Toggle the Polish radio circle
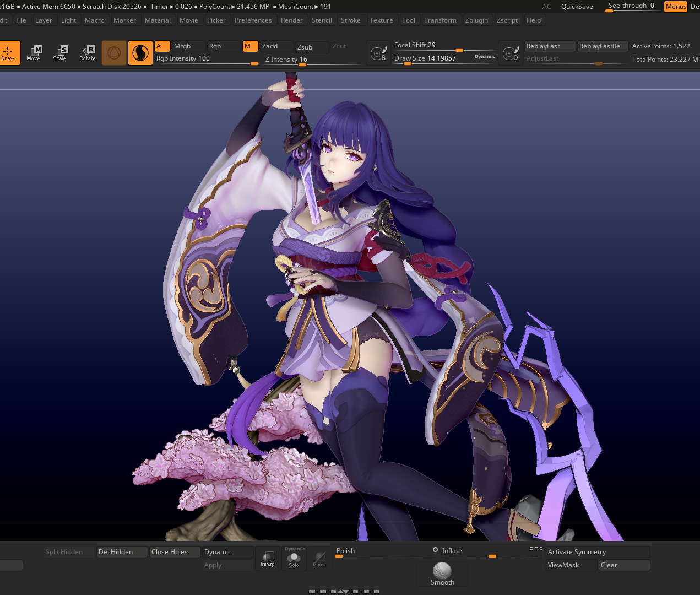 [x=435, y=550]
